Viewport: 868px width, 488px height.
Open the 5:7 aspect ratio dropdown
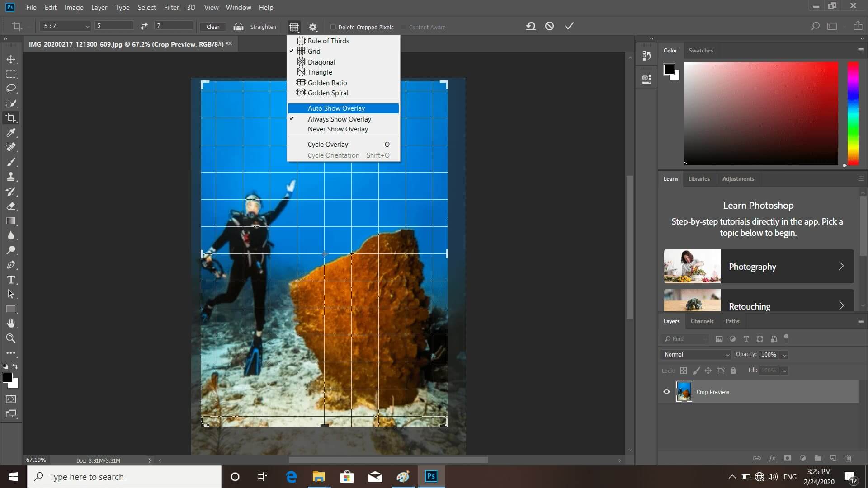(x=66, y=26)
